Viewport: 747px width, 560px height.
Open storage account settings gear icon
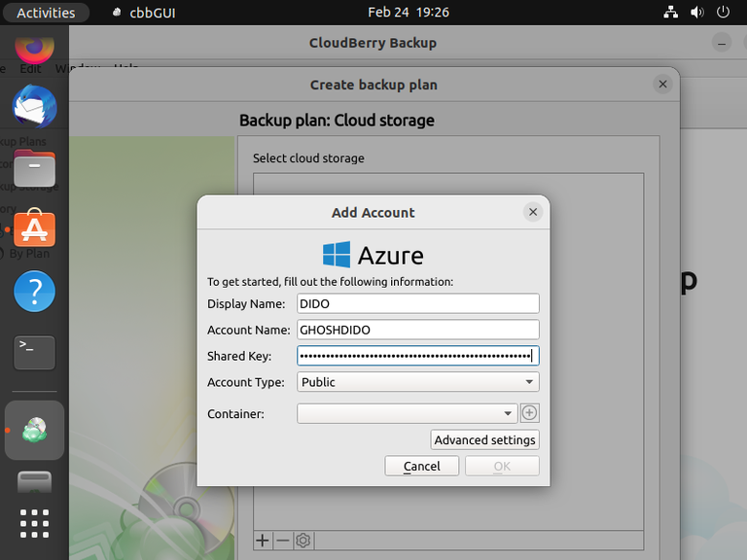[302, 540]
